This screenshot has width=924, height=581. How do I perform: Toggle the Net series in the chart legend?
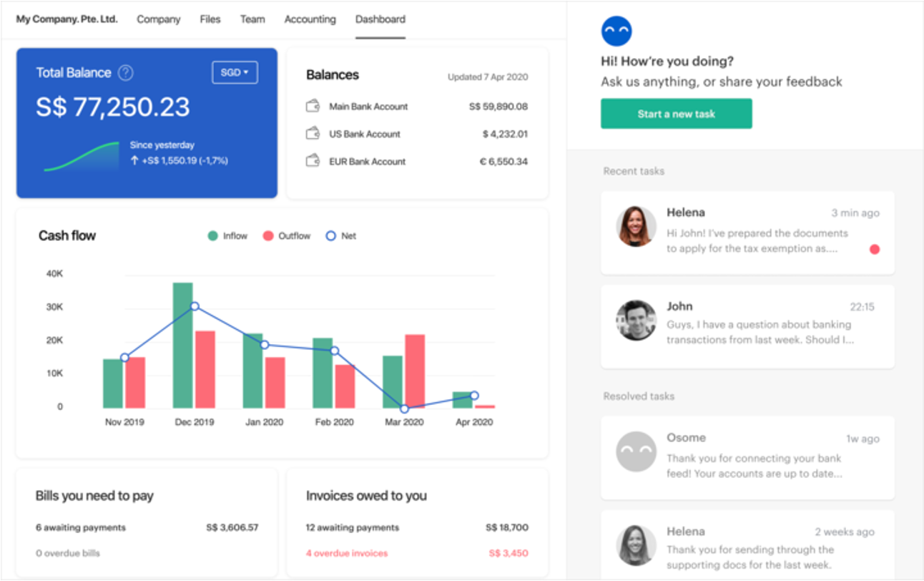click(341, 235)
